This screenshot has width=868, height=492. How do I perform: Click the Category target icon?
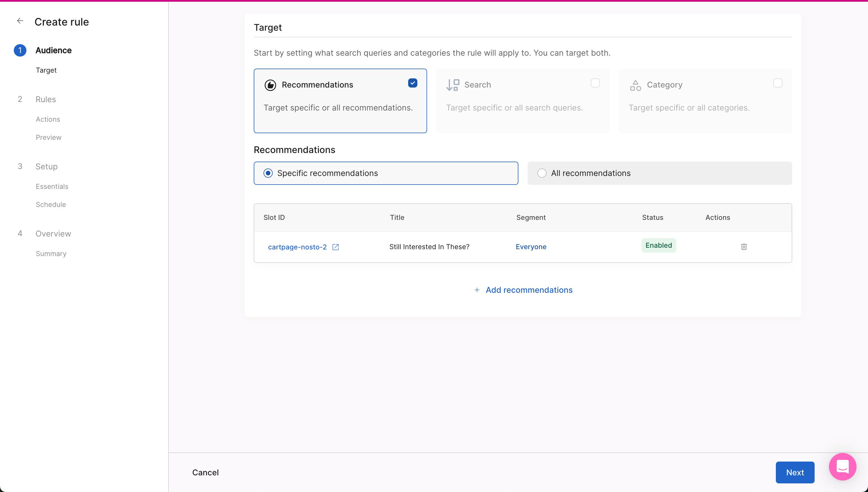(635, 85)
